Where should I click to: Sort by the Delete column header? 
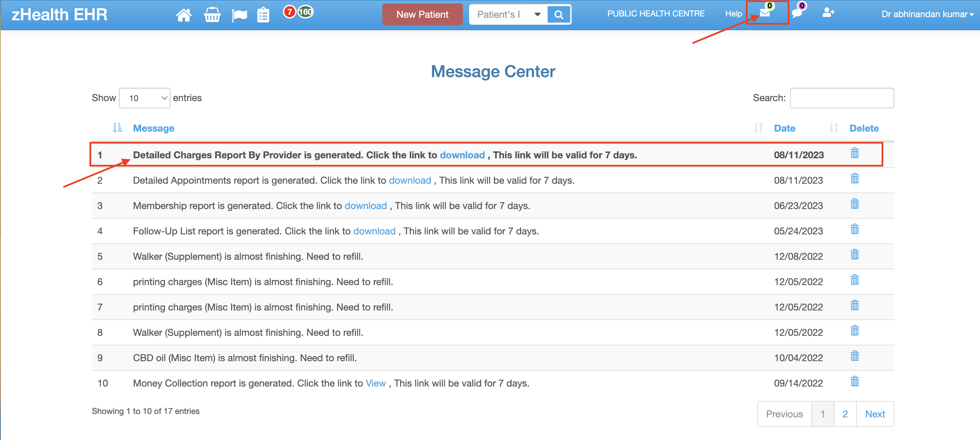click(x=864, y=128)
